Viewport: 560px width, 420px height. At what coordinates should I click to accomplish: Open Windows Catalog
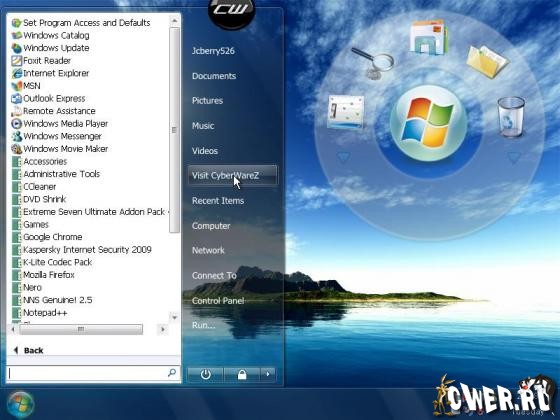(50, 35)
